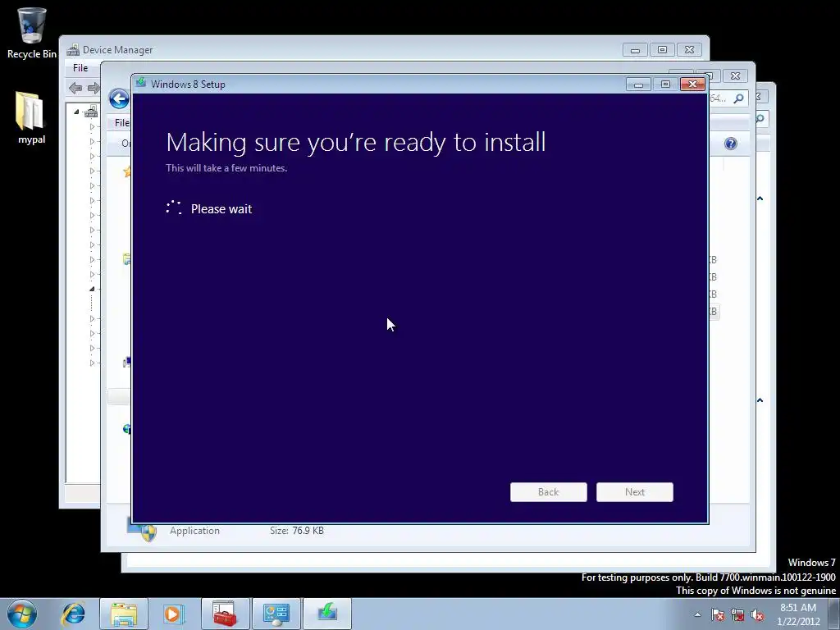Screen dimensions: 840x630
Task: Click the 'Application' type label in the details pane
Action: (x=194, y=531)
